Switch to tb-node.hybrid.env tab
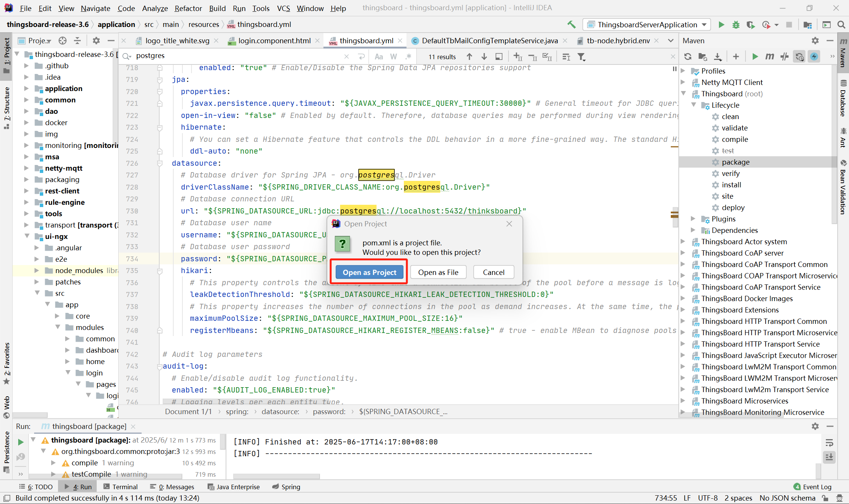 618,41
